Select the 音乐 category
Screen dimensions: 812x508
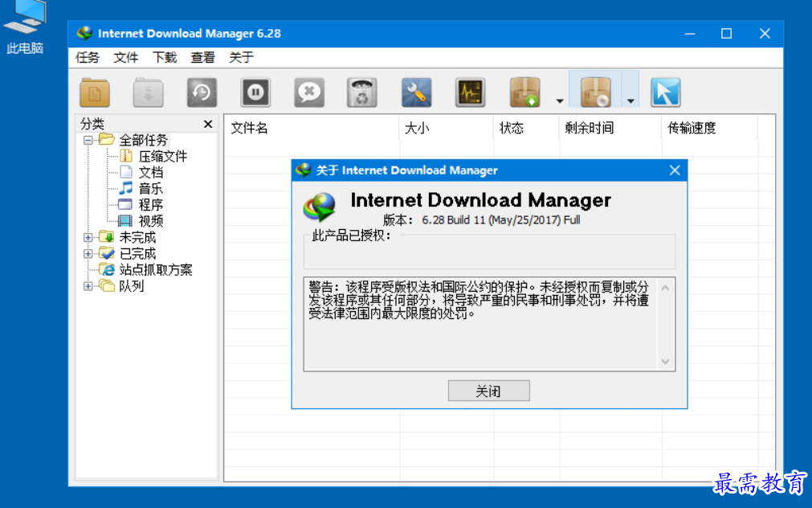(151, 189)
